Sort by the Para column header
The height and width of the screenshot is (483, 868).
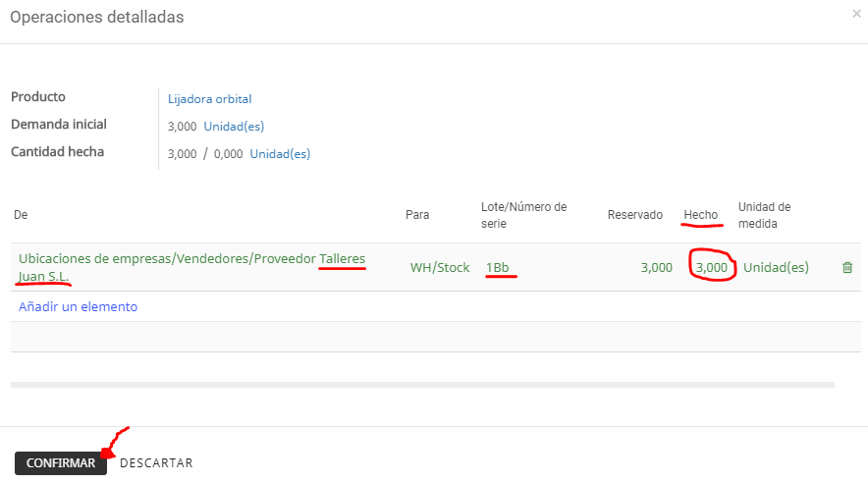[417, 215]
